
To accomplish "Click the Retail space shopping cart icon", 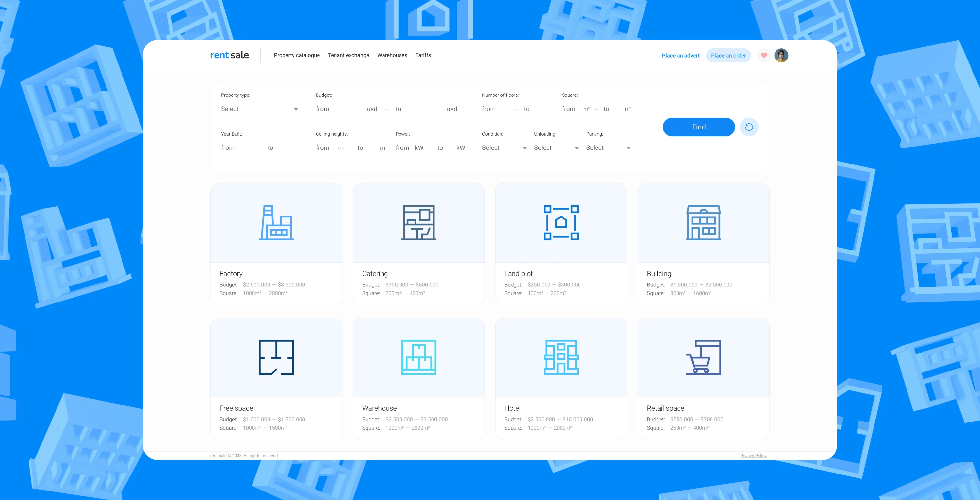I will [x=703, y=357].
